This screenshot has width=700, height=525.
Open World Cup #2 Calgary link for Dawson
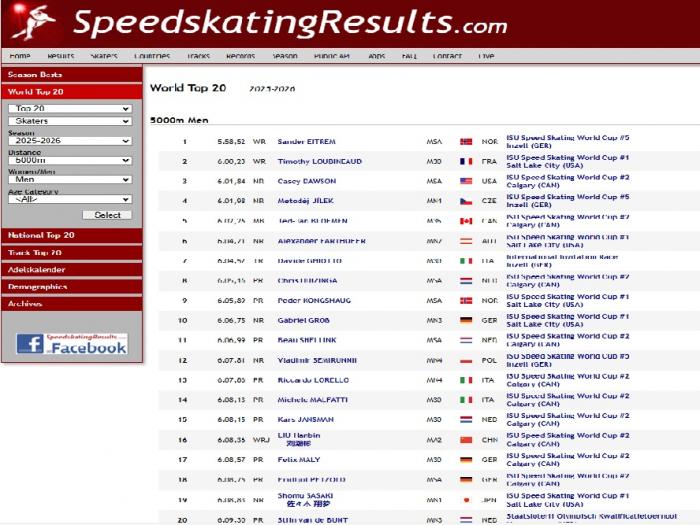[x=567, y=181]
